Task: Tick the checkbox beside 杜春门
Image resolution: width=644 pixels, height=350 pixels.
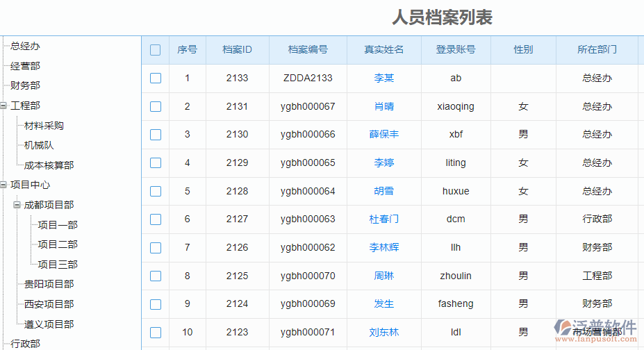Action: [x=155, y=219]
